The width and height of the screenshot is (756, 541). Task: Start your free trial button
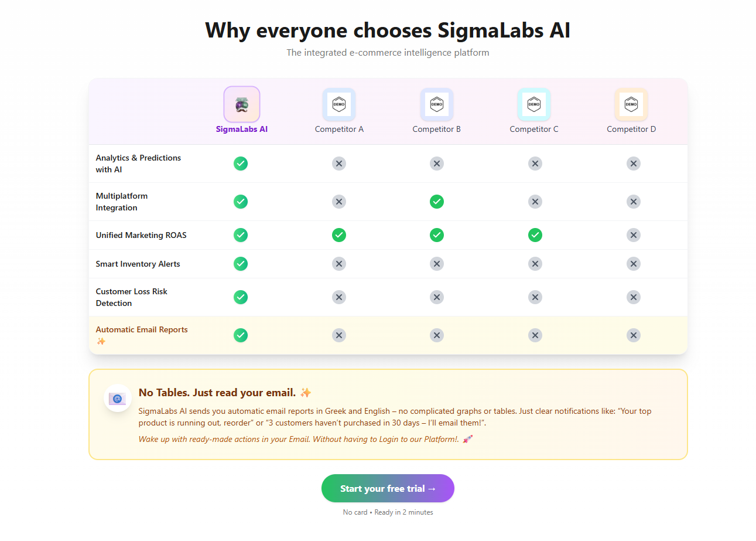(388, 488)
